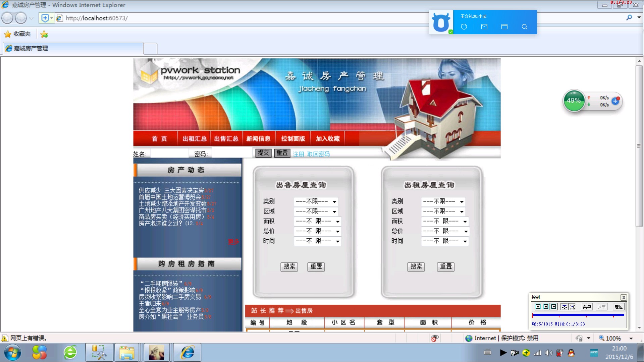644x362 pixels.
Task: Expand 面积 dropdown in 出售房屋查询
Action: click(x=318, y=221)
